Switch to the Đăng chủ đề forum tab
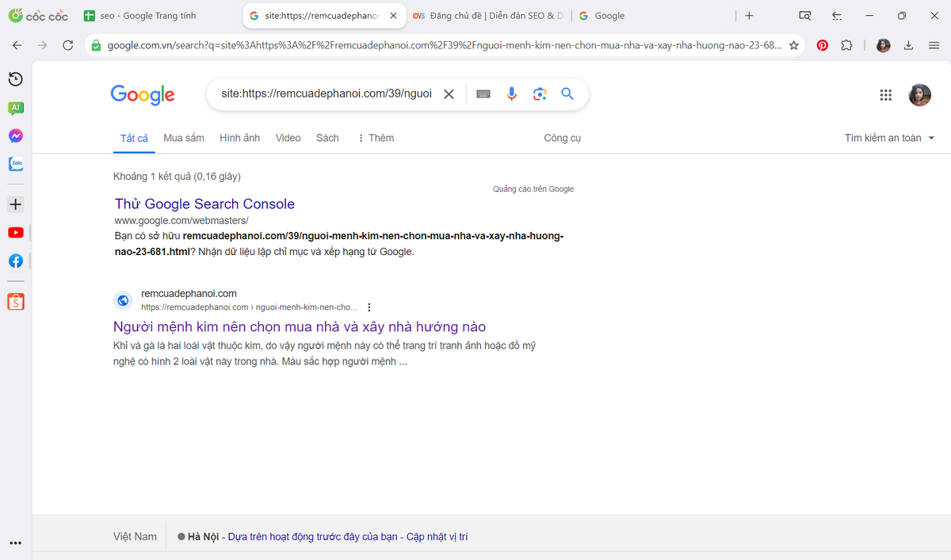Screen dimensions: 951x560 click(x=486, y=15)
